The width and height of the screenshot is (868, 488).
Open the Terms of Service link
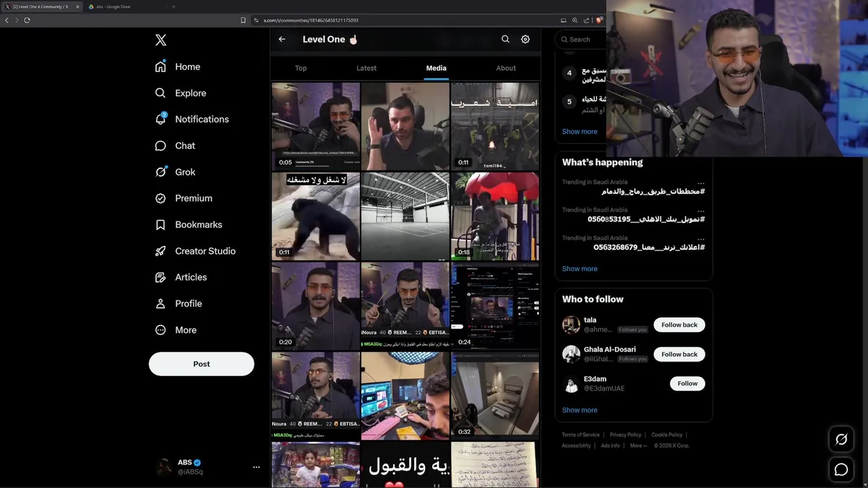pyautogui.click(x=580, y=435)
